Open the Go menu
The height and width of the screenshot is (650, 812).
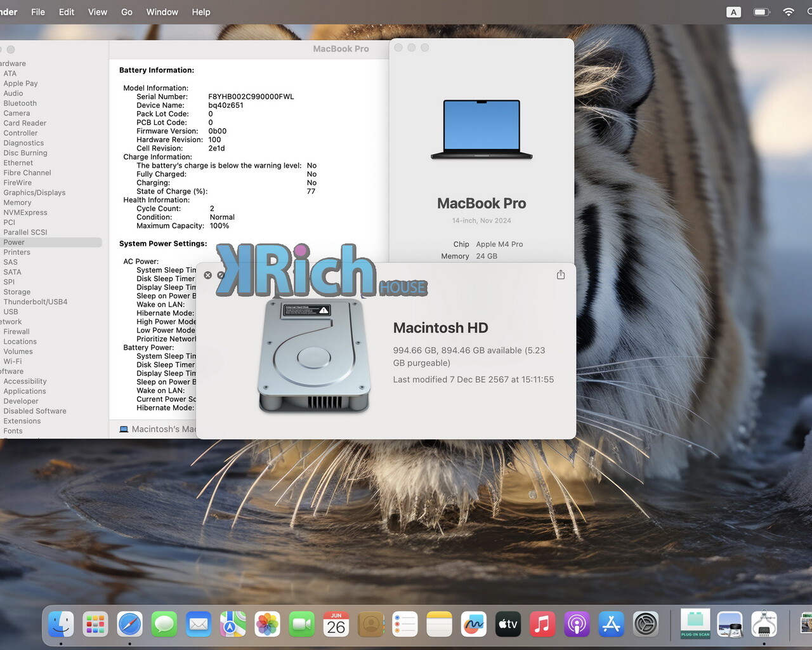click(x=127, y=12)
